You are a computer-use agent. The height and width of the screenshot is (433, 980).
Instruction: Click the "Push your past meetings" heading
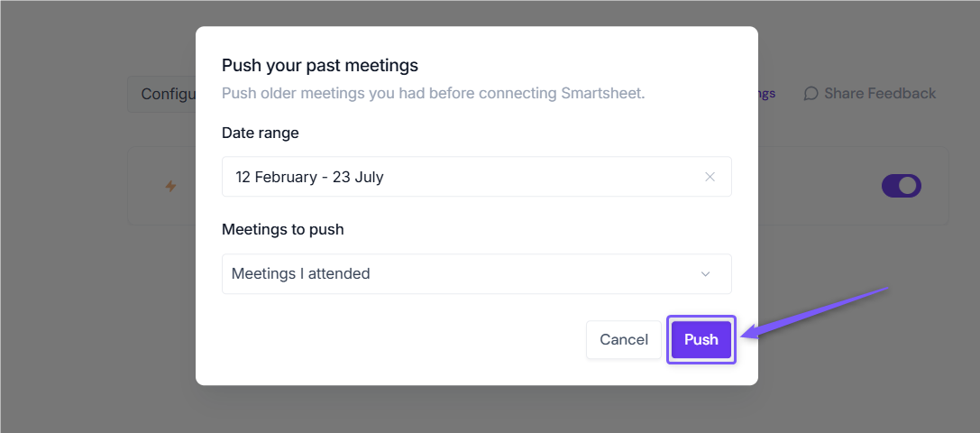320,65
